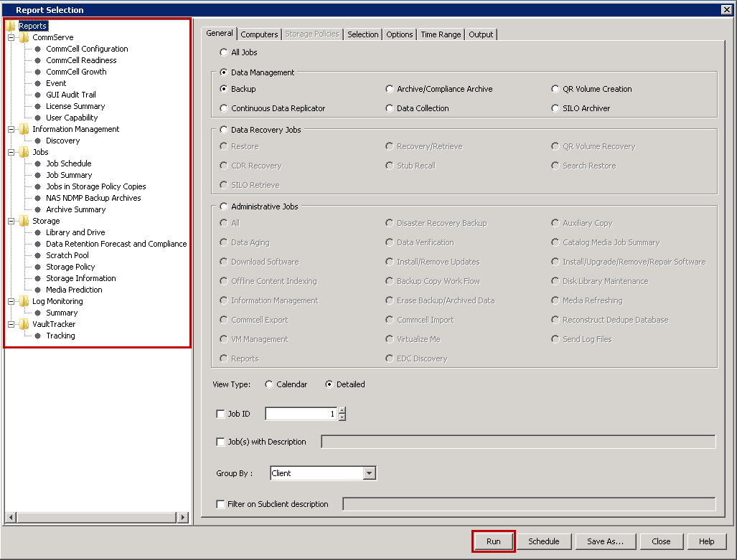Collapse the CommServe tree node
Image resolution: width=737 pixels, height=560 pixels.
point(11,37)
